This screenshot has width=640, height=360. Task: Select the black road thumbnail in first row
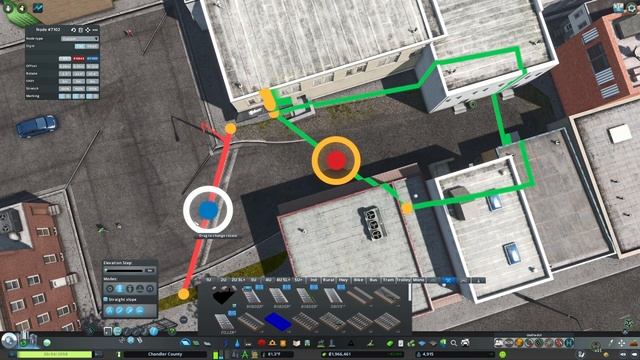click(224, 297)
